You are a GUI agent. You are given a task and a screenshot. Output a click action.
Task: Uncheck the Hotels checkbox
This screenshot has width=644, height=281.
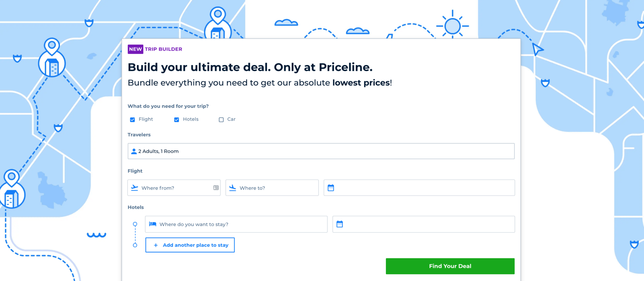tap(176, 119)
